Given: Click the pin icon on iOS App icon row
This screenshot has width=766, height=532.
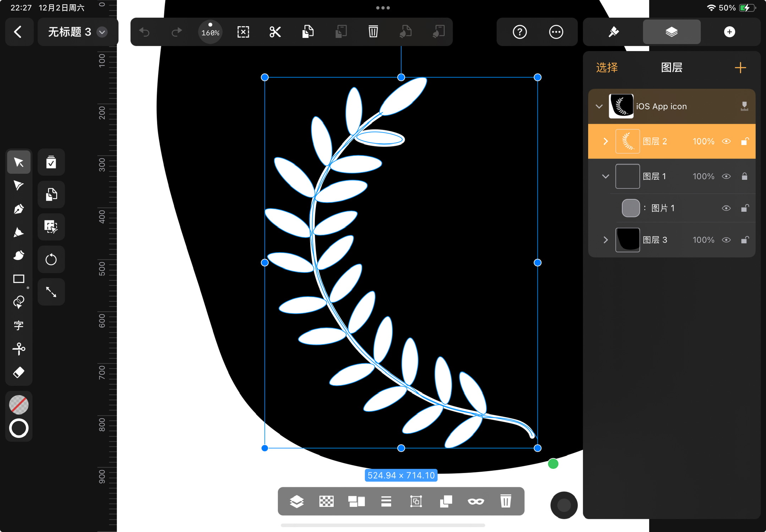Looking at the screenshot, I should [744, 106].
